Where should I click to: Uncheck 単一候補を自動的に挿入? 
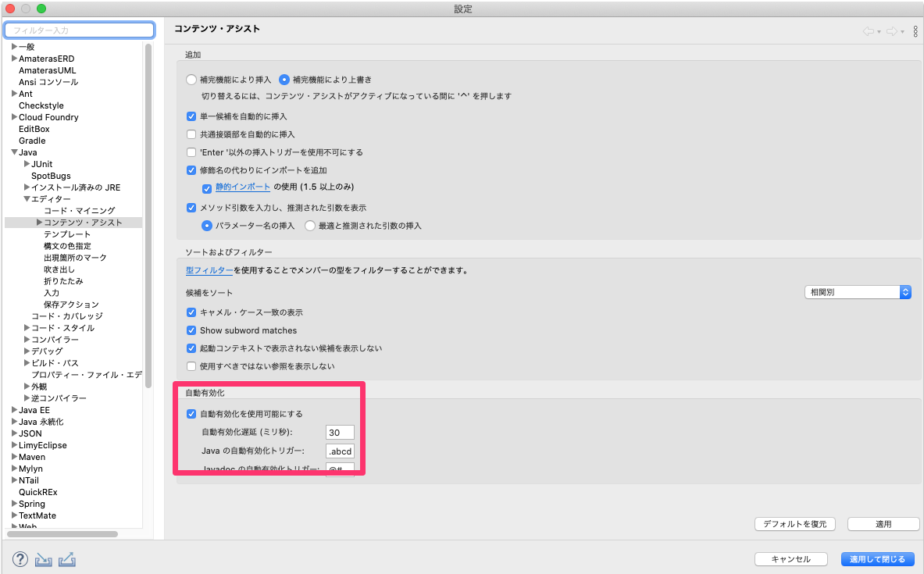(191, 116)
